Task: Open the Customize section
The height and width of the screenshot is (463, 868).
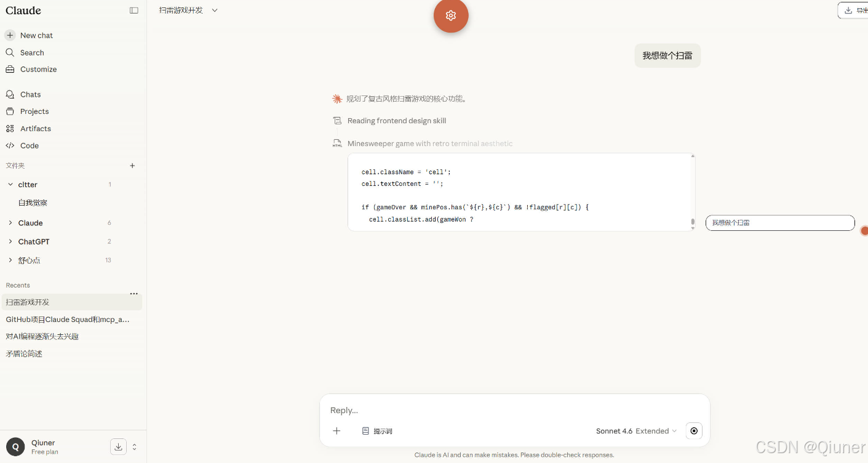Action: coord(38,70)
